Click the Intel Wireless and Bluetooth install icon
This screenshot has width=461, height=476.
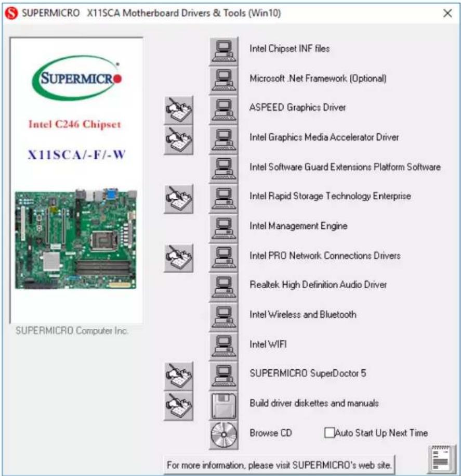pyautogui.click(x=223, y=317)
